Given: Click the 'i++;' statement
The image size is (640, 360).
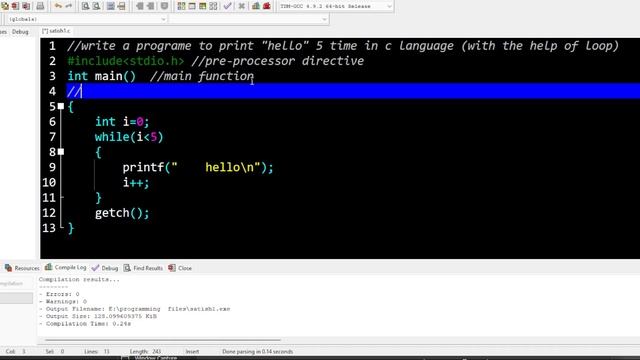Looking at the screenshot, I should pos(136,182).
